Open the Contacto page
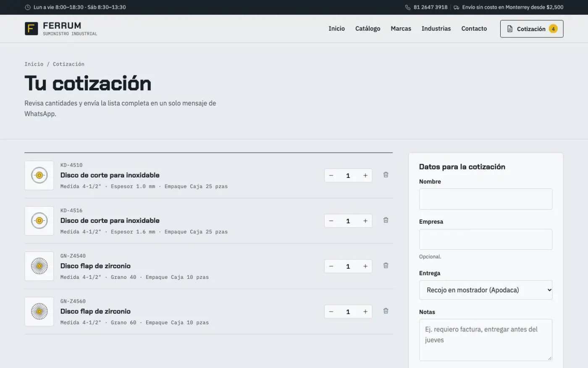Screen dimensions: 588x368 coord(474,29)
